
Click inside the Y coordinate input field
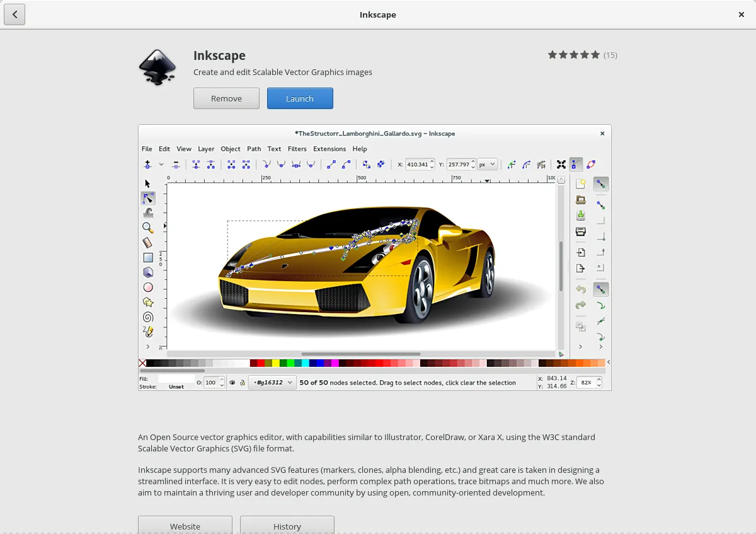460,164
